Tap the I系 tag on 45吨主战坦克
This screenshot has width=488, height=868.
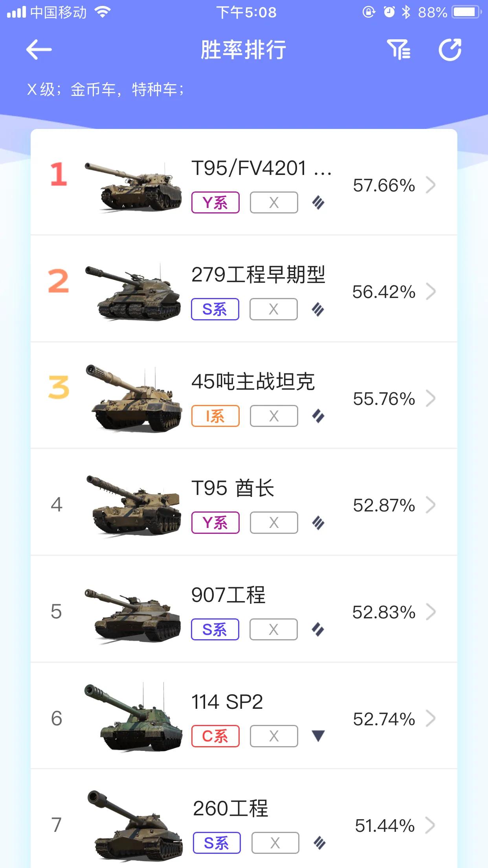tap(215, 416)
